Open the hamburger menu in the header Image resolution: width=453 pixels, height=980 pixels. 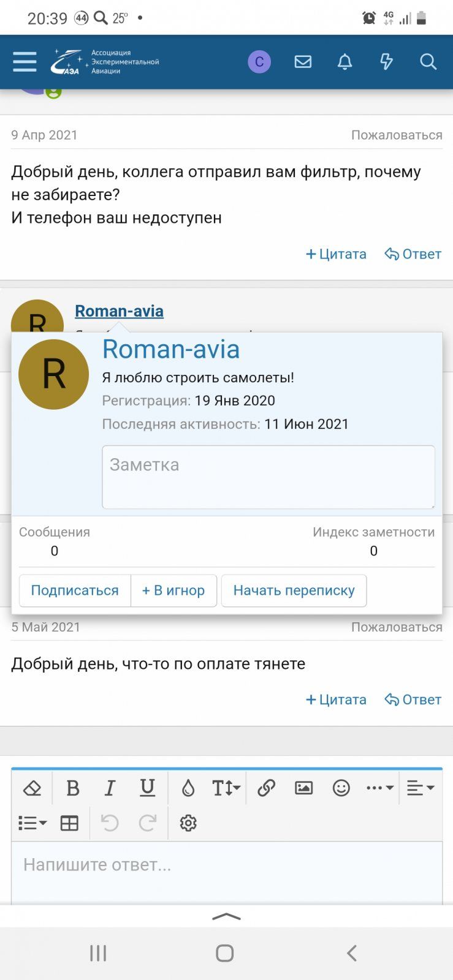pyautogui.click(x=25, y=62)
